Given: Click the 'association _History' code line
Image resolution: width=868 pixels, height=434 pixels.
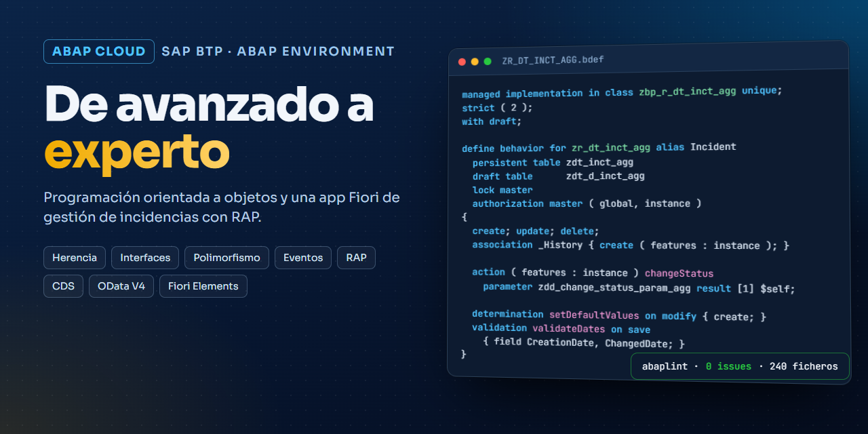Looking at the screenshot, I should [631, 245].
